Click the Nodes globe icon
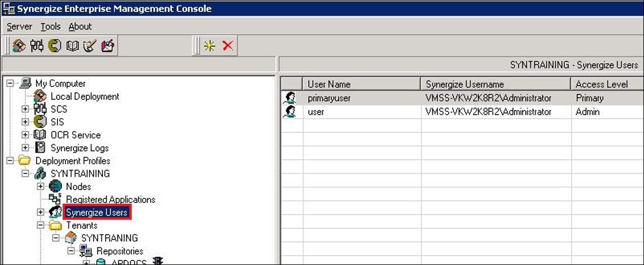644x265 pixels. (x=55, y=186)
